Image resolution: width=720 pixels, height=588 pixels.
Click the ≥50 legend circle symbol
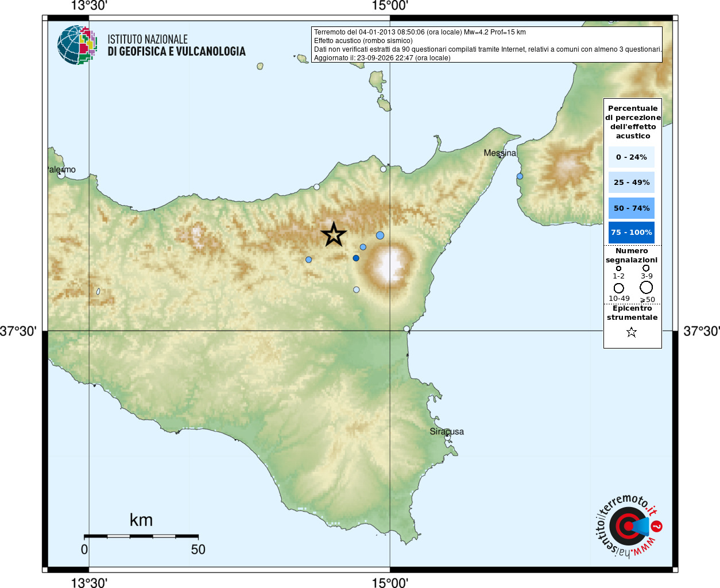click(x=647, y=287)
